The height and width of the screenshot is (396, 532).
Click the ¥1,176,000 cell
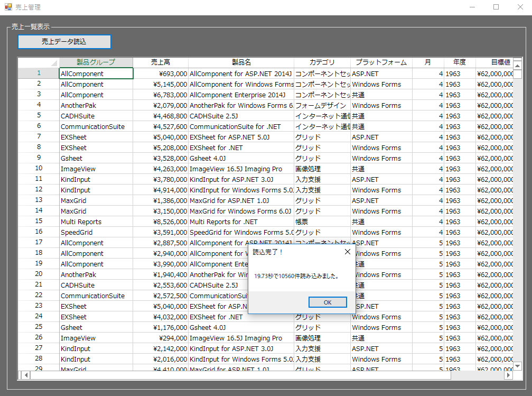click(x=161, y=327)
